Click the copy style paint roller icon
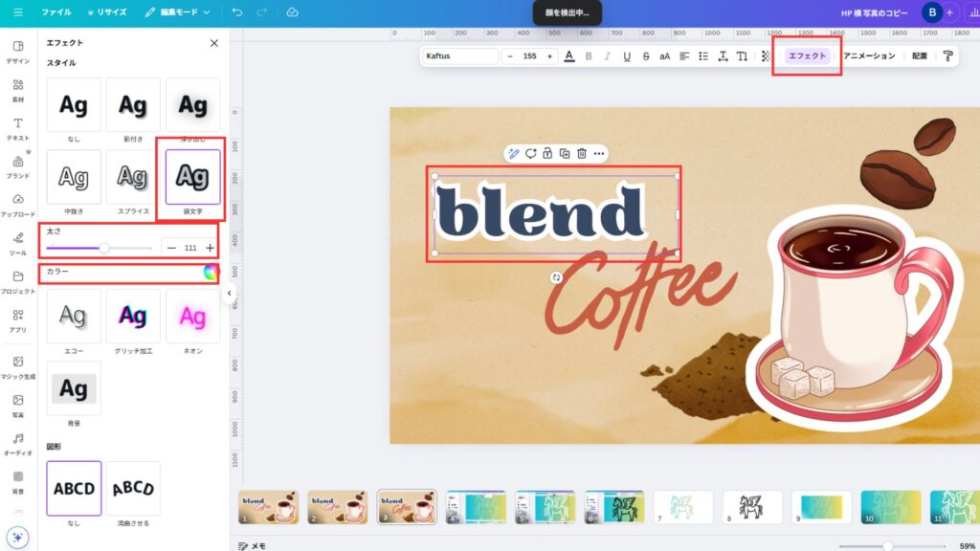 click(947, 56)
